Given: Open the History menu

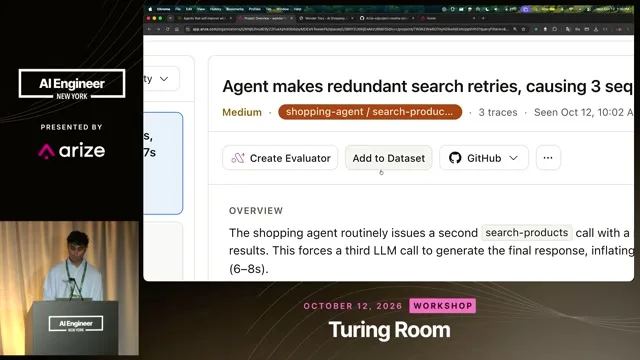Looking at the screenshot, I should [x=216, y=9].
